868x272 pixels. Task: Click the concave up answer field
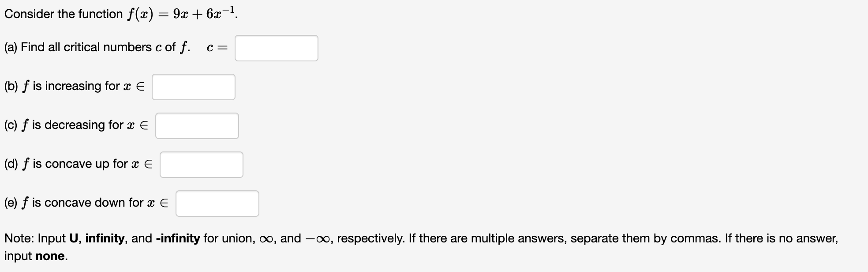pos(201,164)
